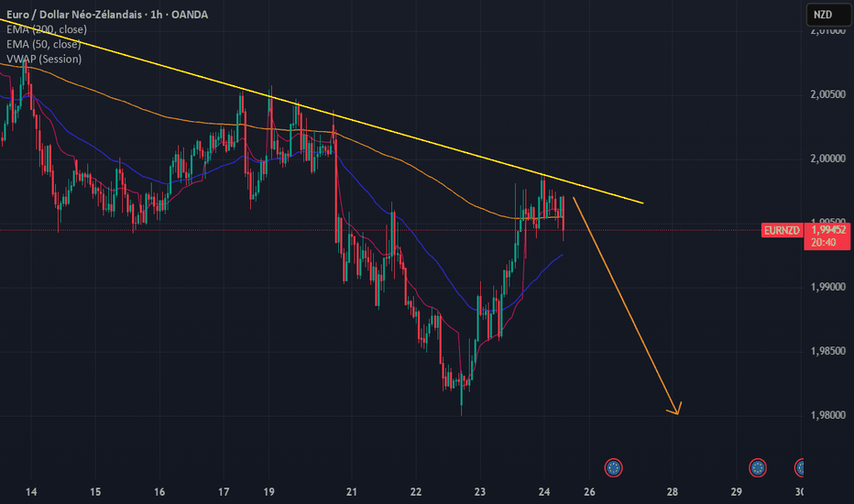Click the 1,99000 price axis label
The image size is (854, 504).
coord(827,287)
